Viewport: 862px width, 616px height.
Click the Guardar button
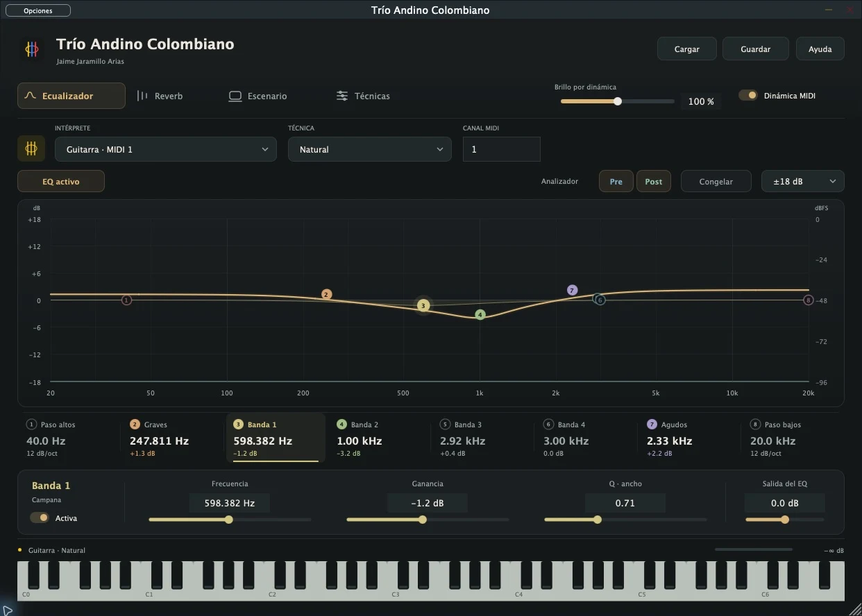(756, 49)
